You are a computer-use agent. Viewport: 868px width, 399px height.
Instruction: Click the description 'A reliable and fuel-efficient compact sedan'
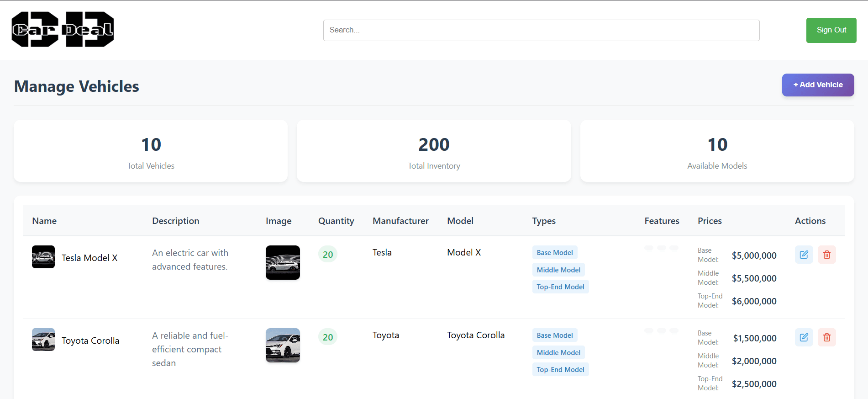[x=190, y=349]
